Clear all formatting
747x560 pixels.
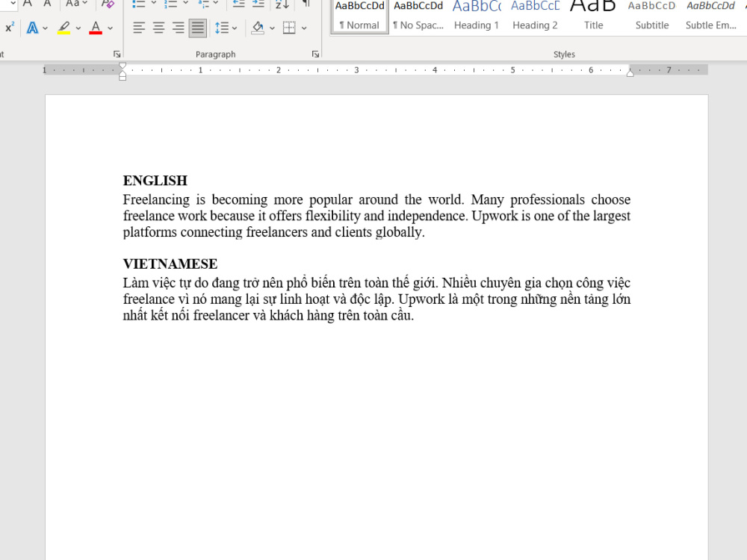pos(108,4)
